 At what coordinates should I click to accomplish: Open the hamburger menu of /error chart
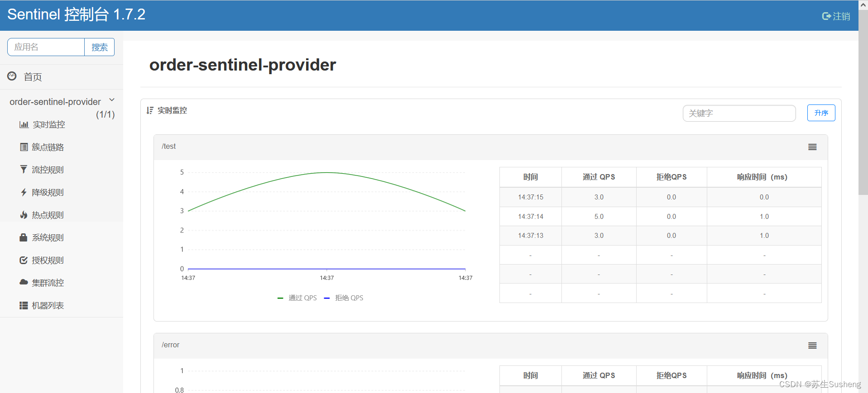click(812, 346)
